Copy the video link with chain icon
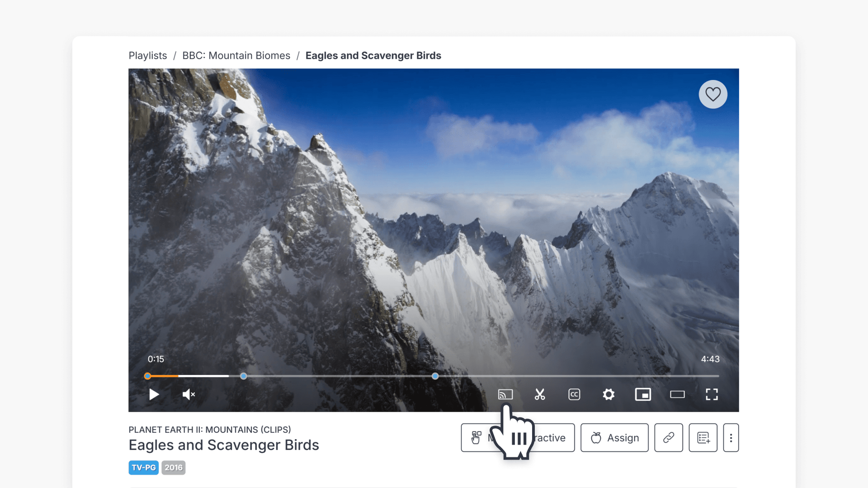Viewport: 868px width, 488px height. [x=668, y=437]
